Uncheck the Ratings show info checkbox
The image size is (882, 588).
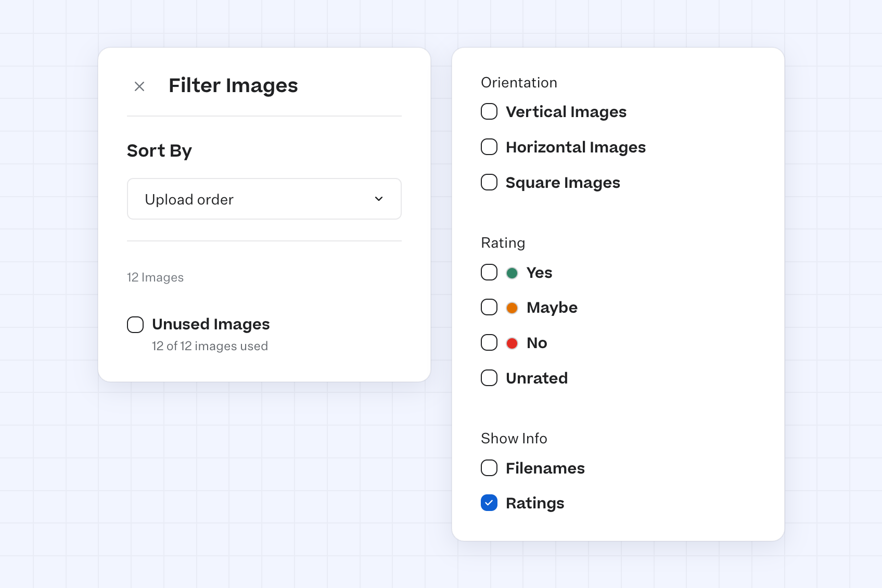(x=489, y=503)
